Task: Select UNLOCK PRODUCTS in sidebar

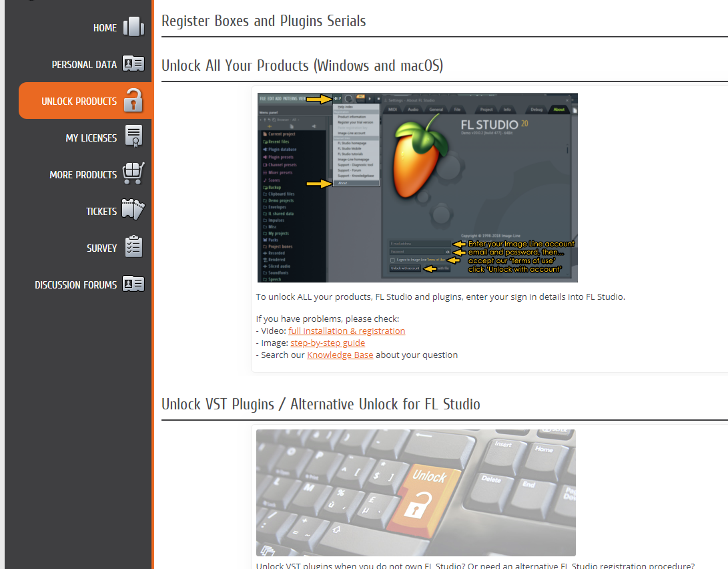Action: (x=79, y=102)
